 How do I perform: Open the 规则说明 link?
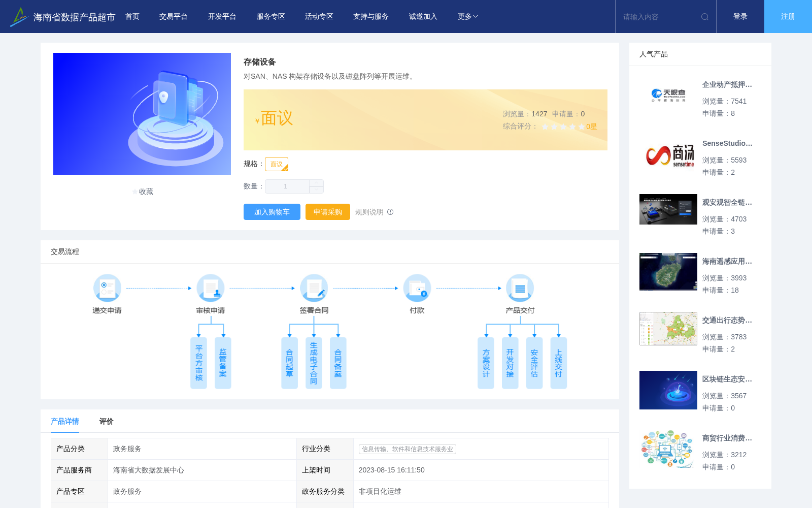tap(369, 212)
